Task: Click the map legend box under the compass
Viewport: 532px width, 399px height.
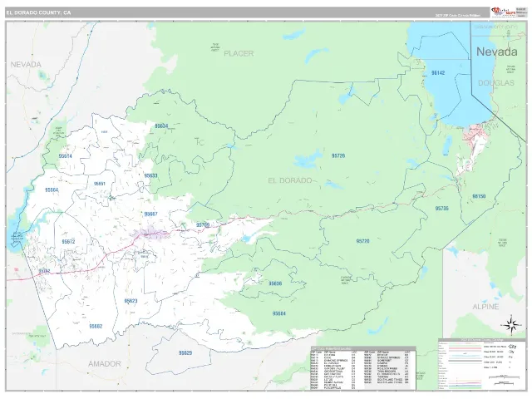Action: coord(481,364)
